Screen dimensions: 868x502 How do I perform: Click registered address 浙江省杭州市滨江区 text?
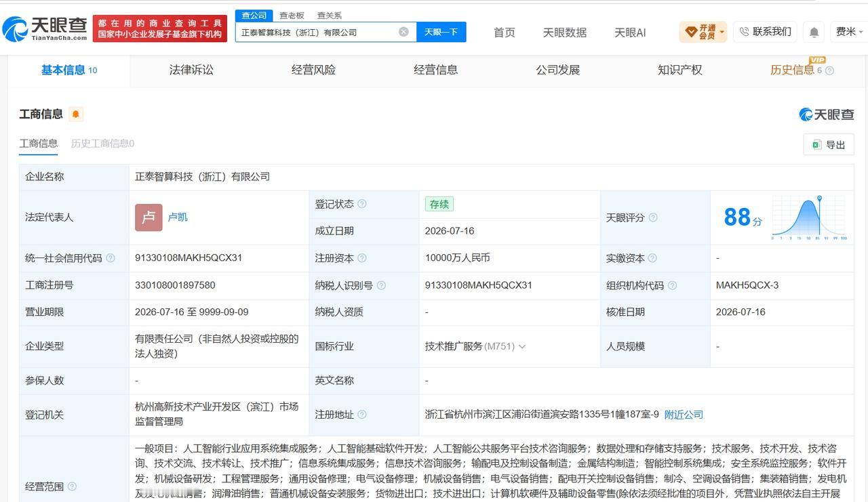tap(542, 415)
